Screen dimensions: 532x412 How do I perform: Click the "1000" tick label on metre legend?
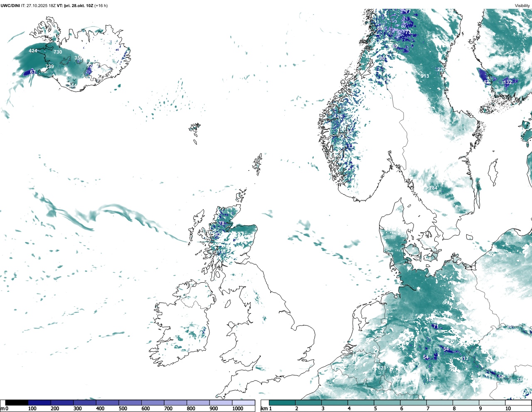tap(238, 409)
